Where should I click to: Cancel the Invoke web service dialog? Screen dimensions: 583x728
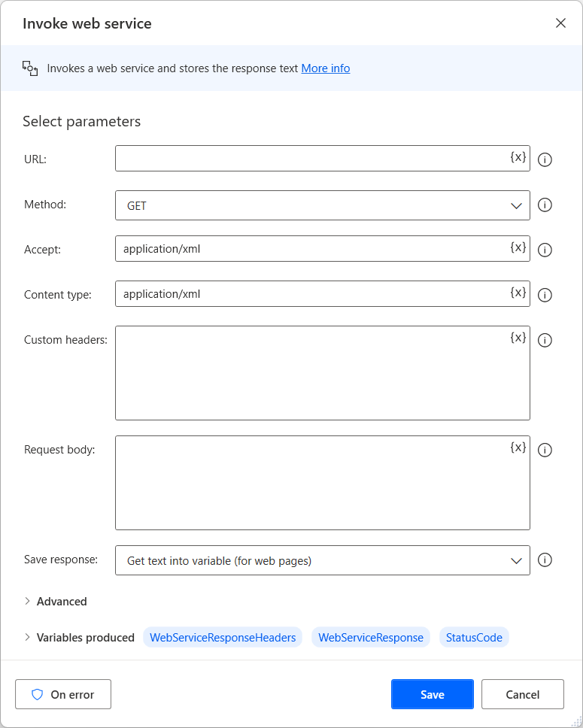click(x=522, y=693)
